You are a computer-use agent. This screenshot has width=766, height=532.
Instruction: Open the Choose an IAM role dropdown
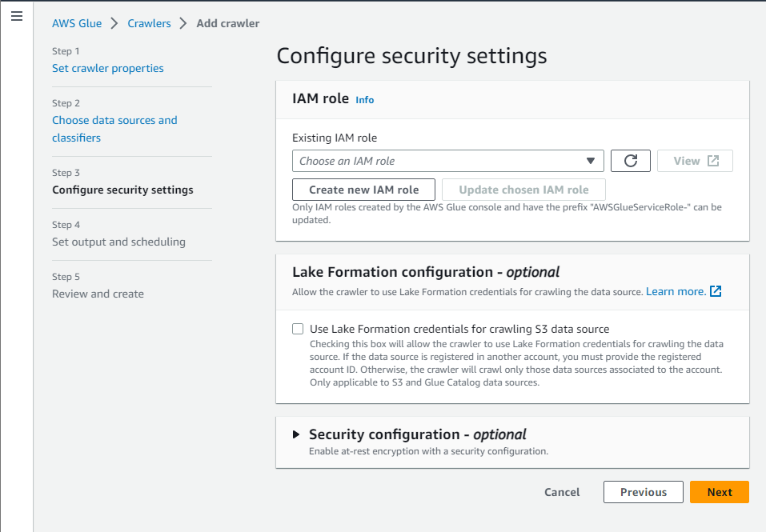tap(447, 161)
